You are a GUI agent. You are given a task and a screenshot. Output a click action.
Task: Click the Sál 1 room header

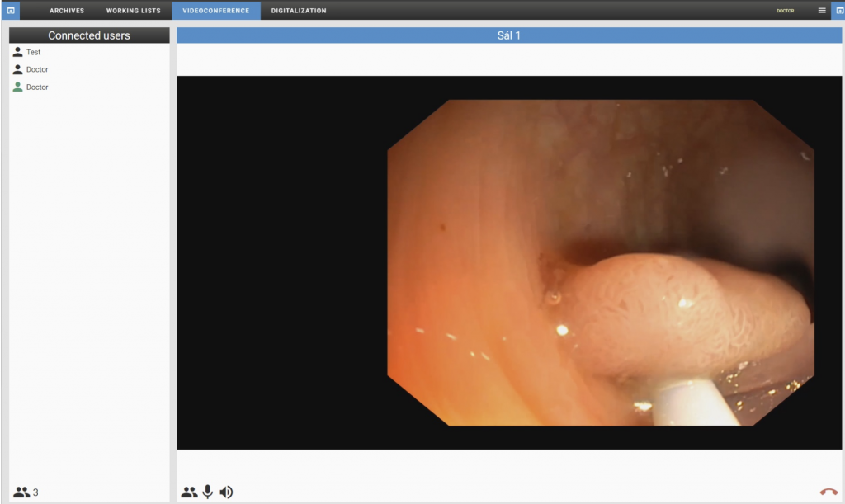508,35
